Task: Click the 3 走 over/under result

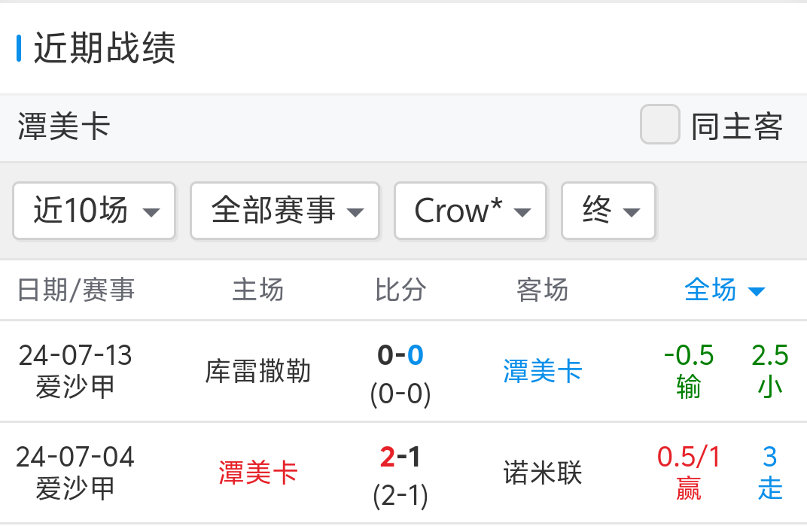Action: 769,473
